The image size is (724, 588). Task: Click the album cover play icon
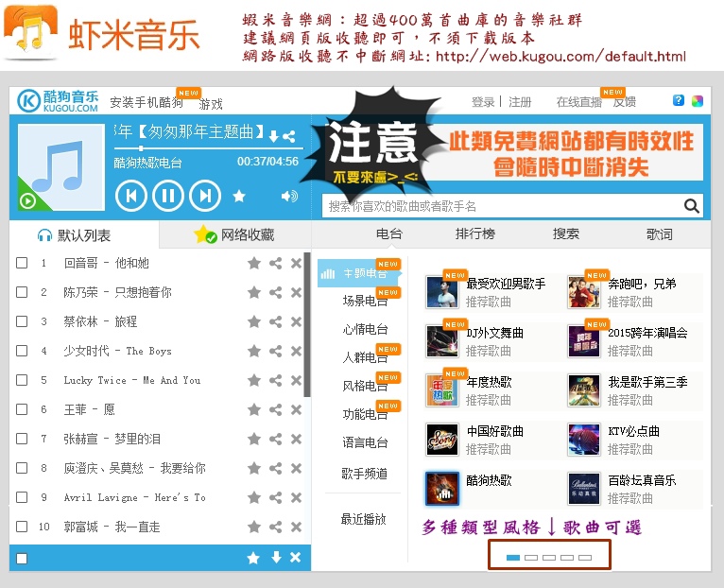click(x=27, y=201)
